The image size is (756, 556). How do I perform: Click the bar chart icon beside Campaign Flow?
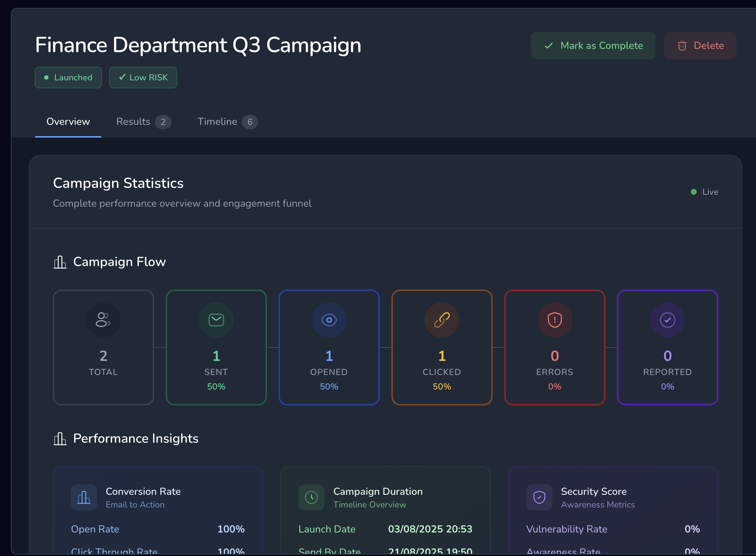pyautogui.click(x=60, y=262)
